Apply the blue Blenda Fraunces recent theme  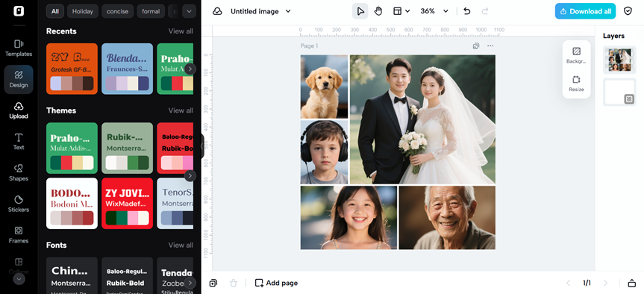pos(128,69)
